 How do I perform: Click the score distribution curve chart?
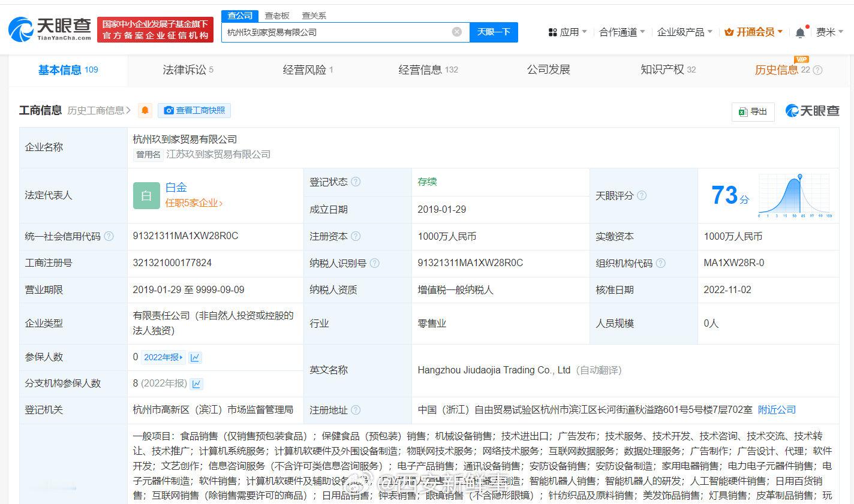(795, 195)
